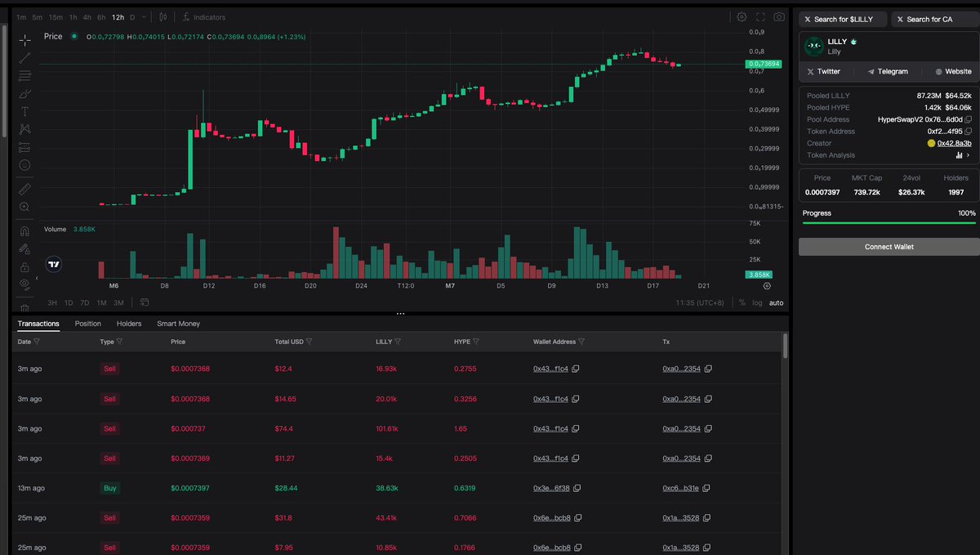Toggle stay in drawing mode
980x555 pixels.
pyautogui.click(x=24, y=248)
